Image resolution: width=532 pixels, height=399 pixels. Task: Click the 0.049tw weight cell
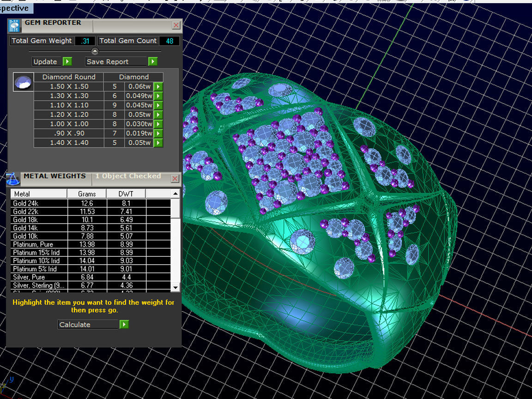tap(139, 96)
